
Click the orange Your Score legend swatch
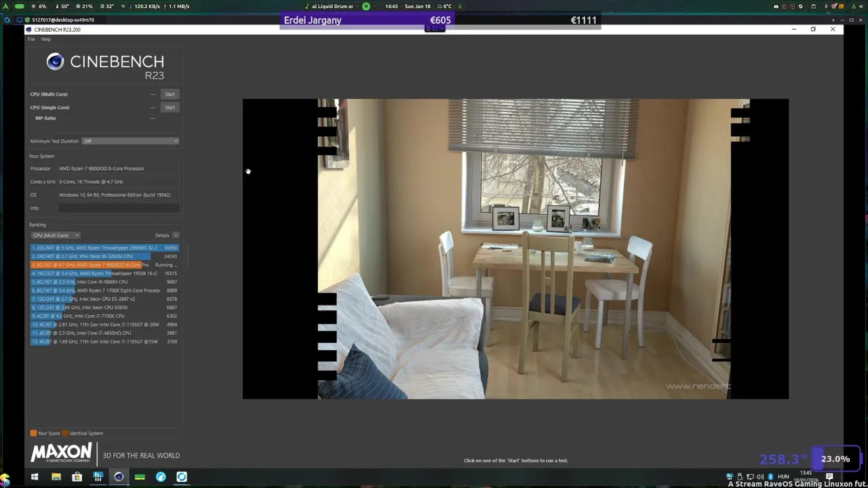(x=33, y=433)
